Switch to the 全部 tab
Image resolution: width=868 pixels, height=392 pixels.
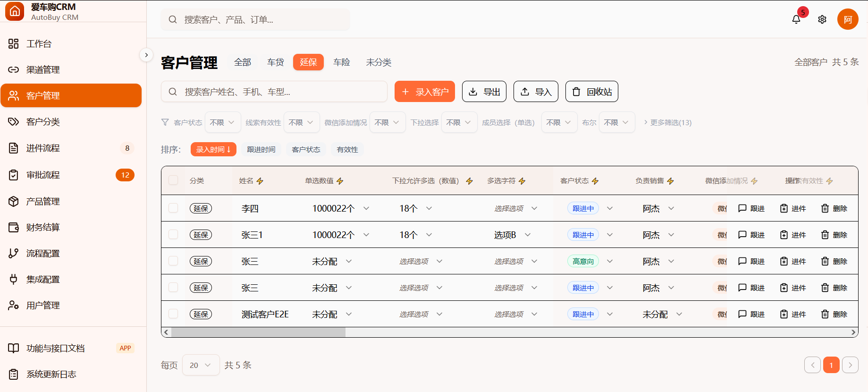[243, 62]
